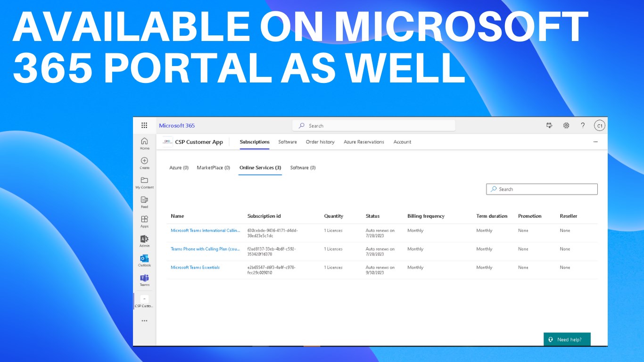Focus the top Microsoft 365 Search box
This screenshot has height=362, width=644.
pyautogui.click(x=374, y=126)
